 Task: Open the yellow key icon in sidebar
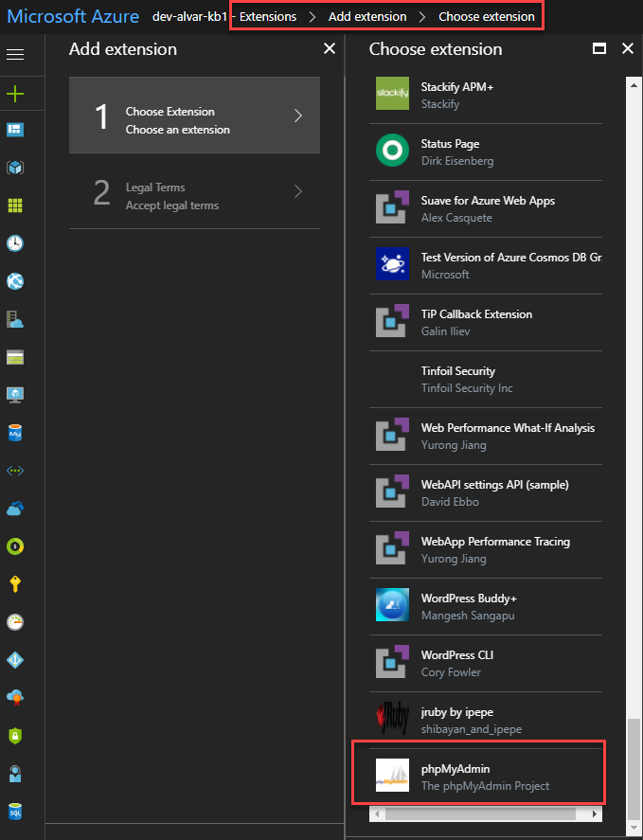(15, 584)
